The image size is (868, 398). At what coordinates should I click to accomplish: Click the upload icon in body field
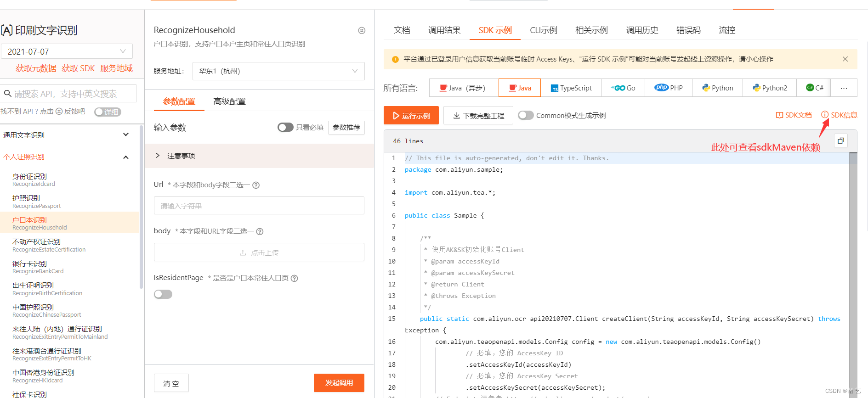click(243, 252)
